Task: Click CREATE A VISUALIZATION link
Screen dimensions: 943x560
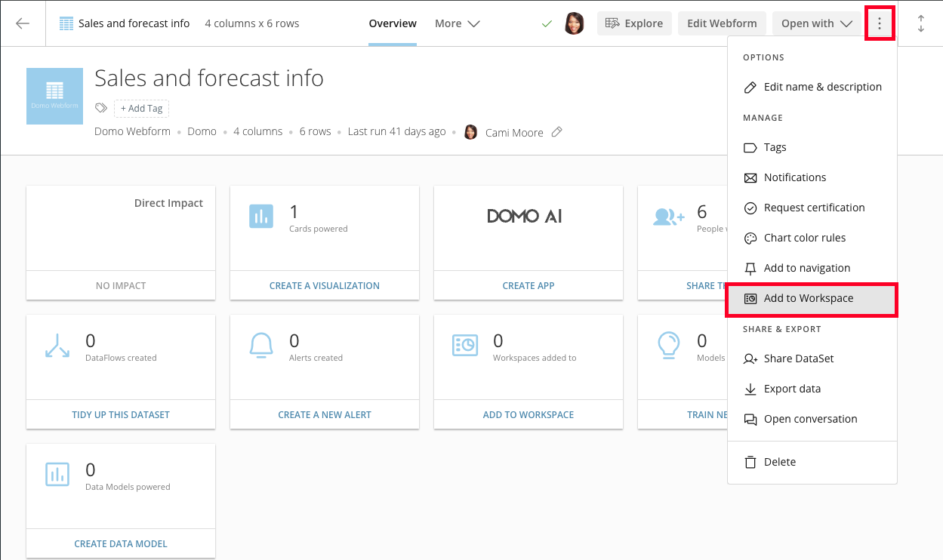Action: (x=325, y=286)
